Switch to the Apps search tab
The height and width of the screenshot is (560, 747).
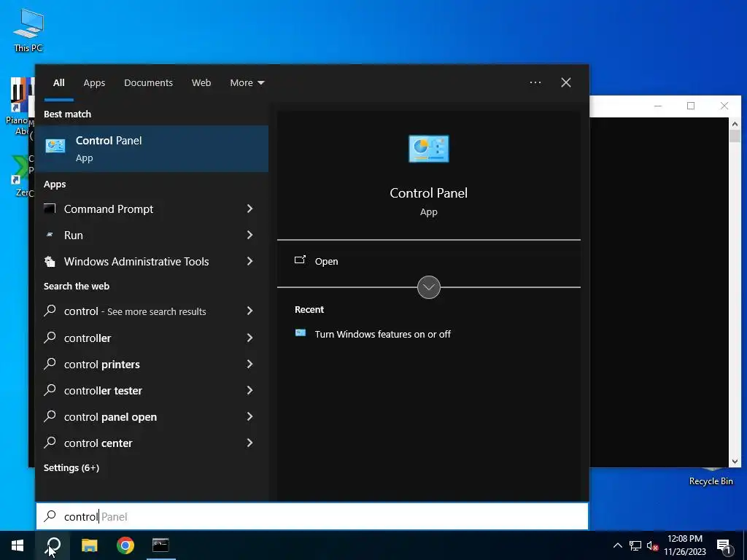tap(94, 83)
